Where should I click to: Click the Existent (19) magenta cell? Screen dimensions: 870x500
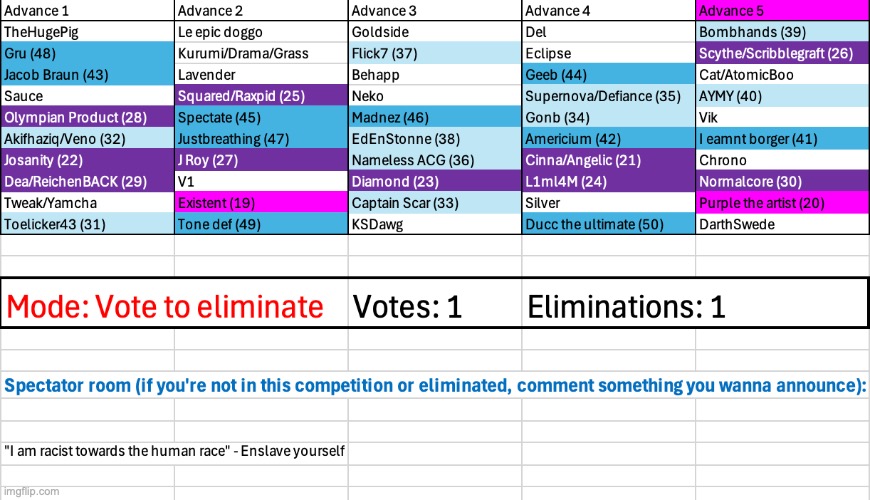(261, 203)
